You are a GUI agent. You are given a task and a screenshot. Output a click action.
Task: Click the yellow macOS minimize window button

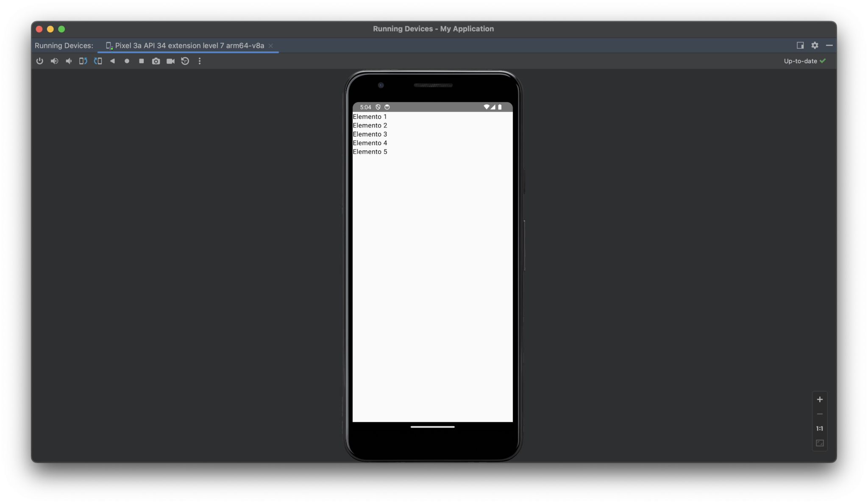click(50, 29)
